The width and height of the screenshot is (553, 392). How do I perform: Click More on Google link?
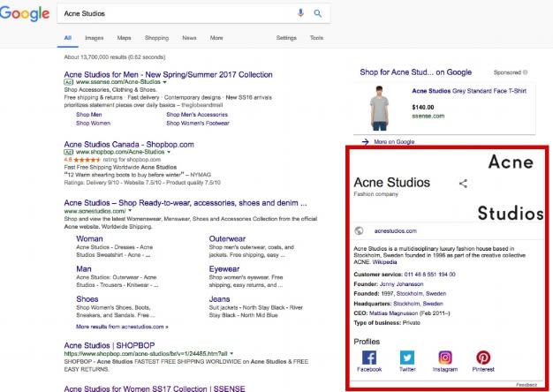click(x=394, y=142)
